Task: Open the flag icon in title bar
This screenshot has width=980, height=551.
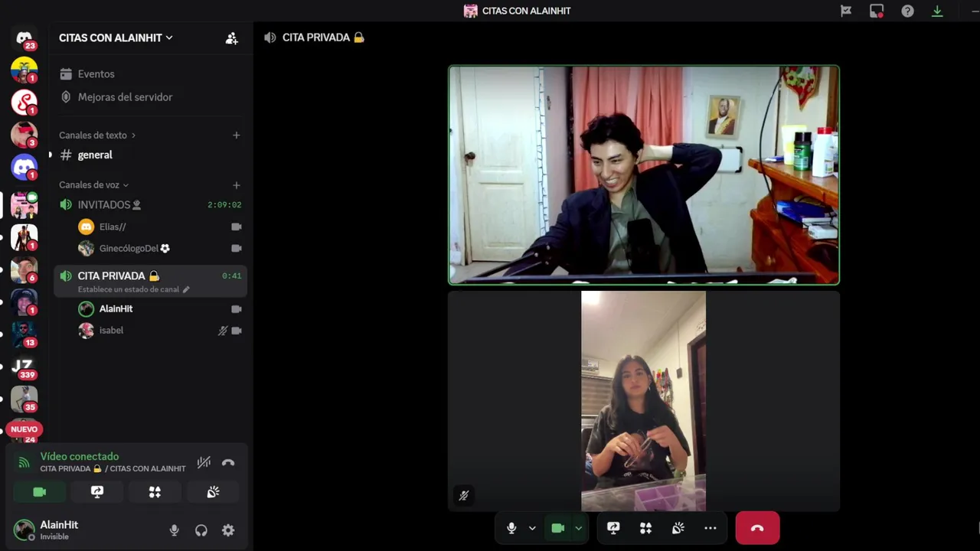Action: [846, 11]
